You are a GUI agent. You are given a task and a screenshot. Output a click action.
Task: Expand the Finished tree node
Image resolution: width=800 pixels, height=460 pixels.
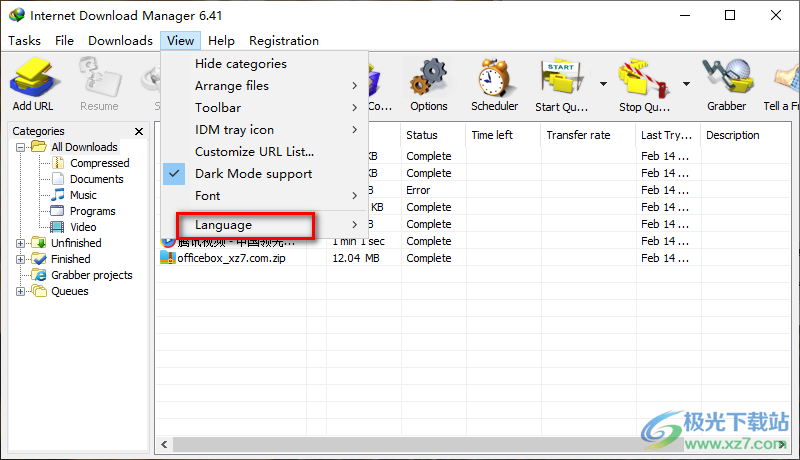[20, 259]
